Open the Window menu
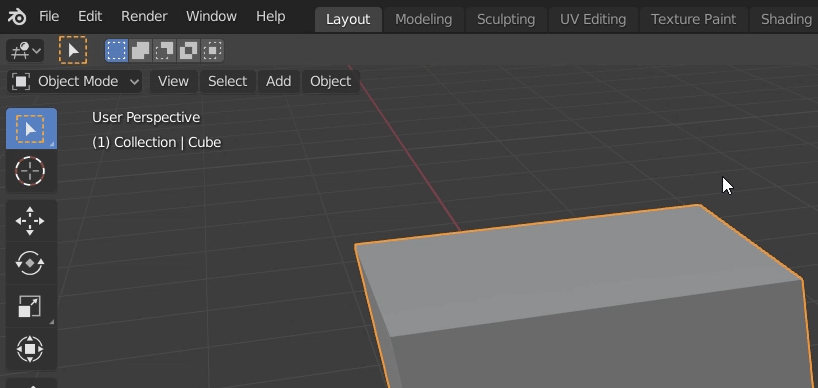The height and width of the screenshot is (388, 818). click(211, 17)
